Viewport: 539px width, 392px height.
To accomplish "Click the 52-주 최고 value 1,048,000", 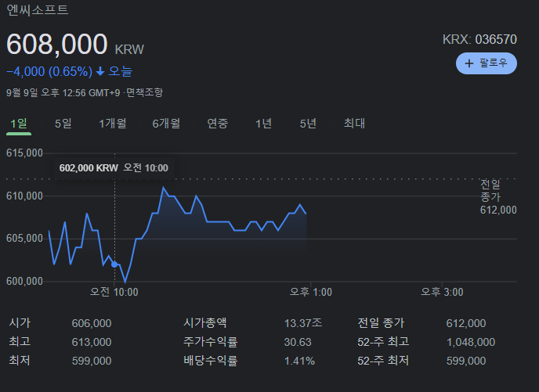I will 471,342.
